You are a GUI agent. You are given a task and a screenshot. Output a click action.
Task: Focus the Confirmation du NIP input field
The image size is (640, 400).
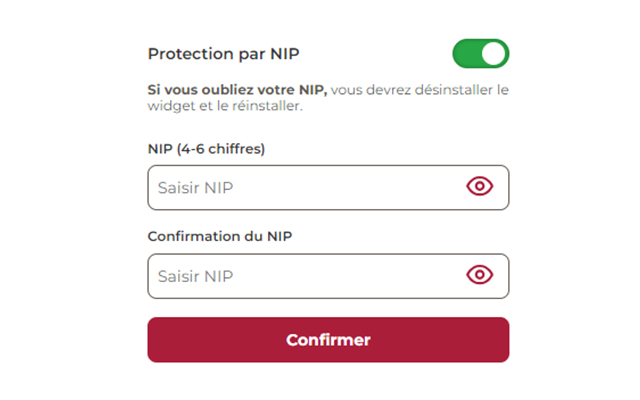[300, 275]
